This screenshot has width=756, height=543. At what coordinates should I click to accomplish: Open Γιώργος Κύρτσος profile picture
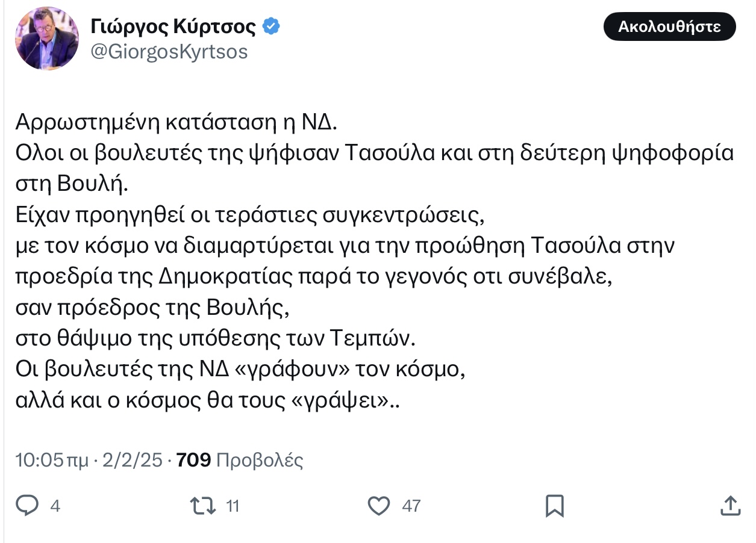[x=48, y=38]
